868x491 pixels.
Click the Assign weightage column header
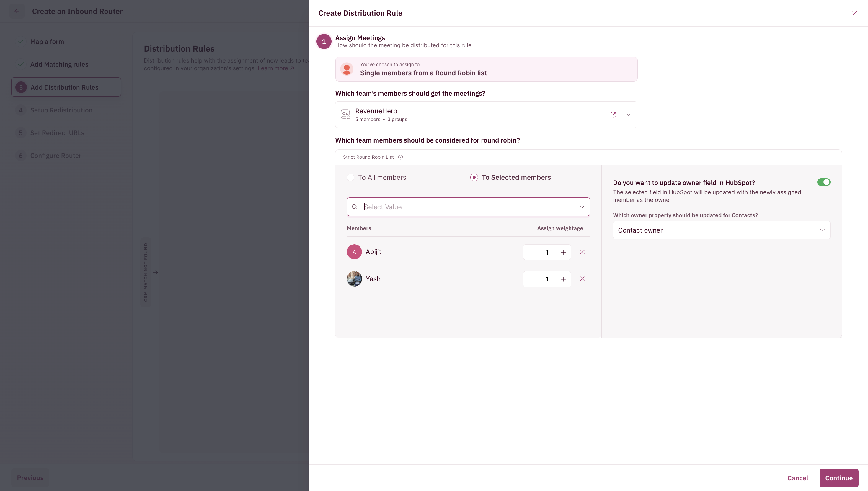[560, 228]
